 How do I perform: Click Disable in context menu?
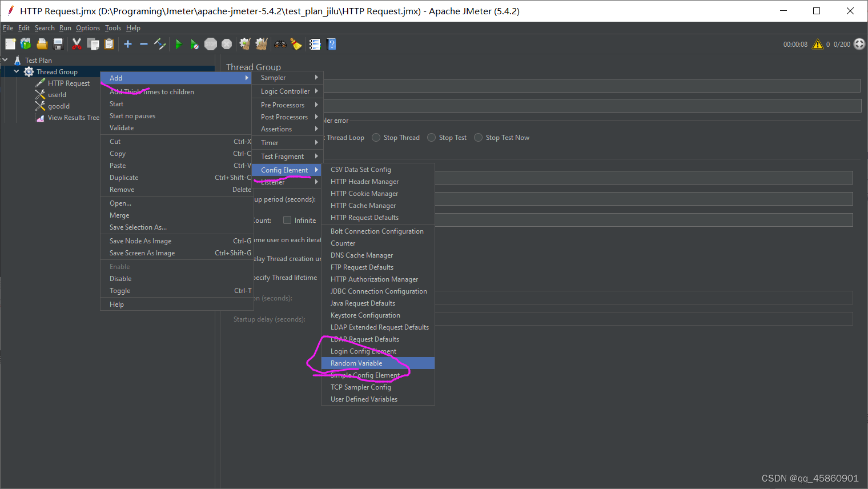(x=176, y=279)
